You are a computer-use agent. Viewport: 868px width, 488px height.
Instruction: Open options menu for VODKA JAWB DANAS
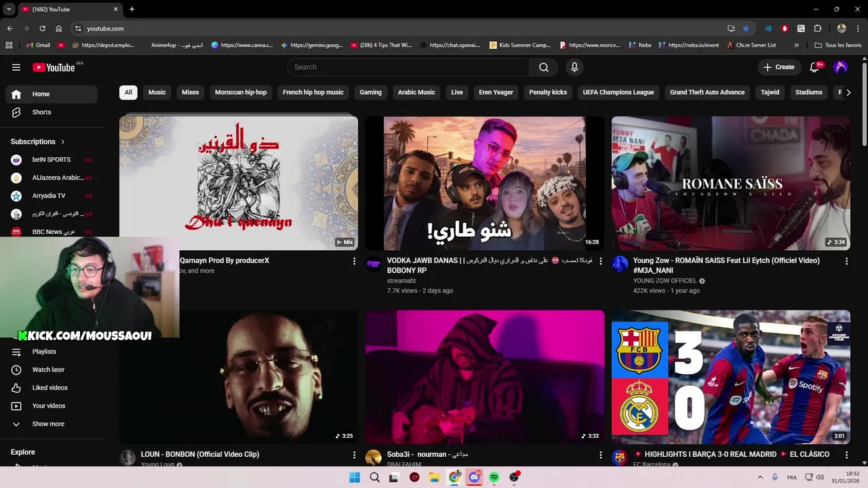click(x=600, y=261)
